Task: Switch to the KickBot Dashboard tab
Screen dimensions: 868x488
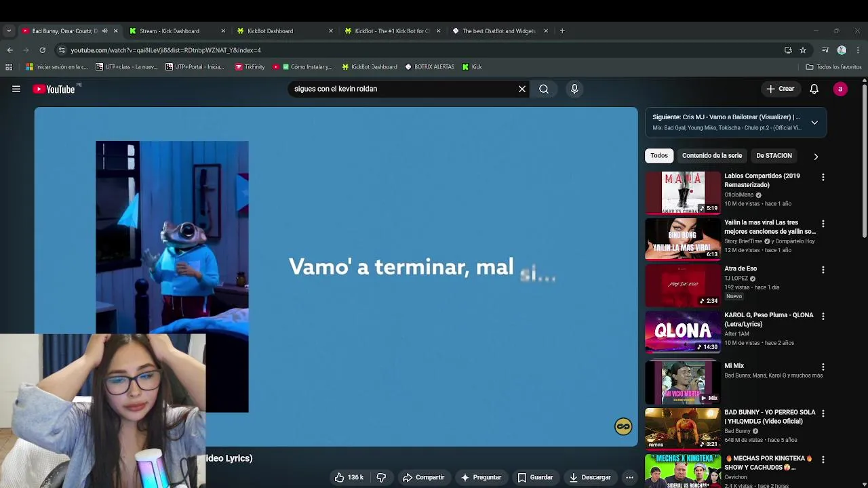Action: [270, 30]
